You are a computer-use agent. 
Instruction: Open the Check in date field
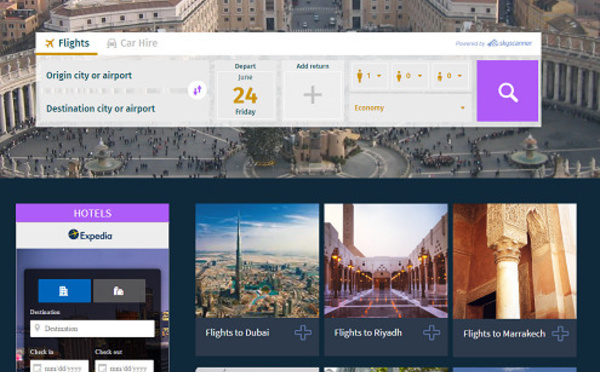pos(59,366)
